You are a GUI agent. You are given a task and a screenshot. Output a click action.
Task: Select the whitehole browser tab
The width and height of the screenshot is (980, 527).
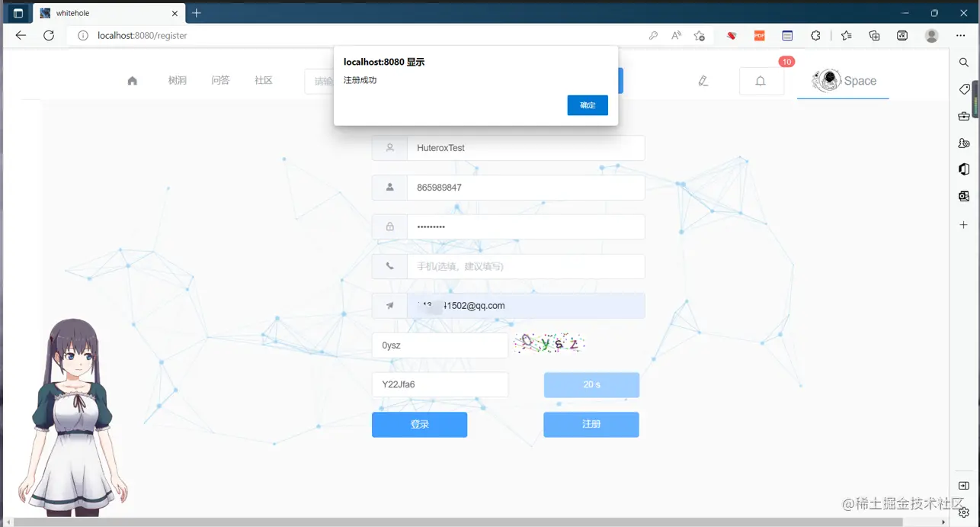(x=109, y=13)
